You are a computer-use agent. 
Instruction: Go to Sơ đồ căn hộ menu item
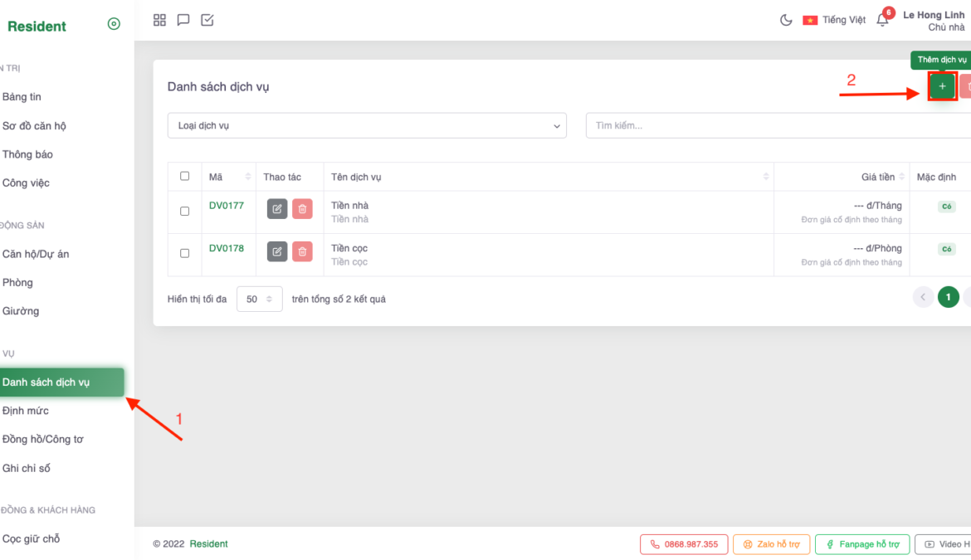pos(34,126)
